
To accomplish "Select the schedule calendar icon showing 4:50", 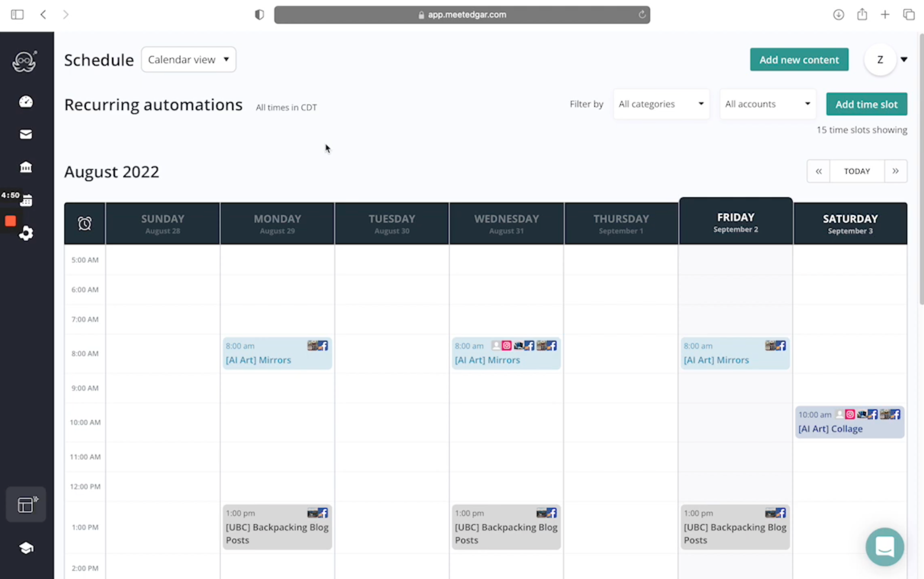I will coord(26,200).
